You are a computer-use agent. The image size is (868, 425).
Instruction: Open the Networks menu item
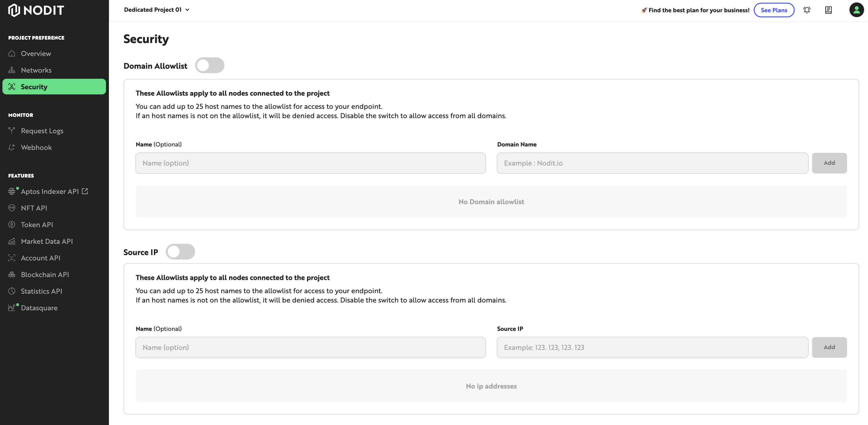point(36,70)
